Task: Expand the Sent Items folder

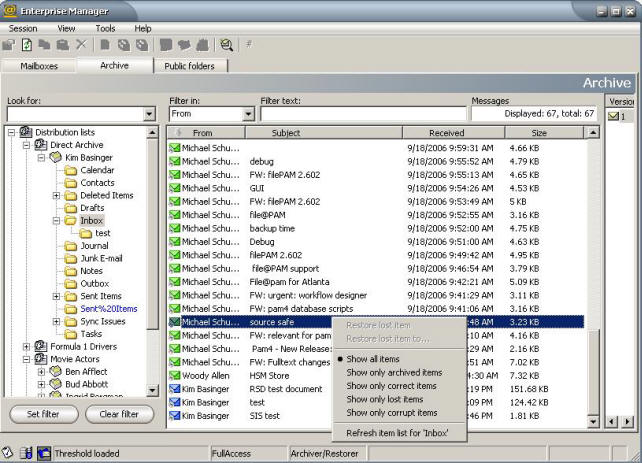Action: coord(57,296)
